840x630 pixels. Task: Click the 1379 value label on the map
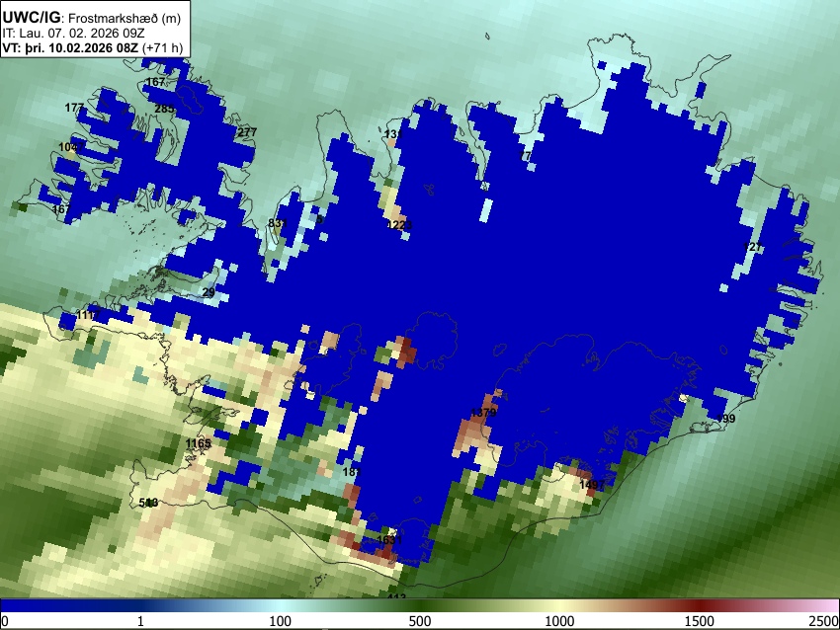[x=483, y=412]
